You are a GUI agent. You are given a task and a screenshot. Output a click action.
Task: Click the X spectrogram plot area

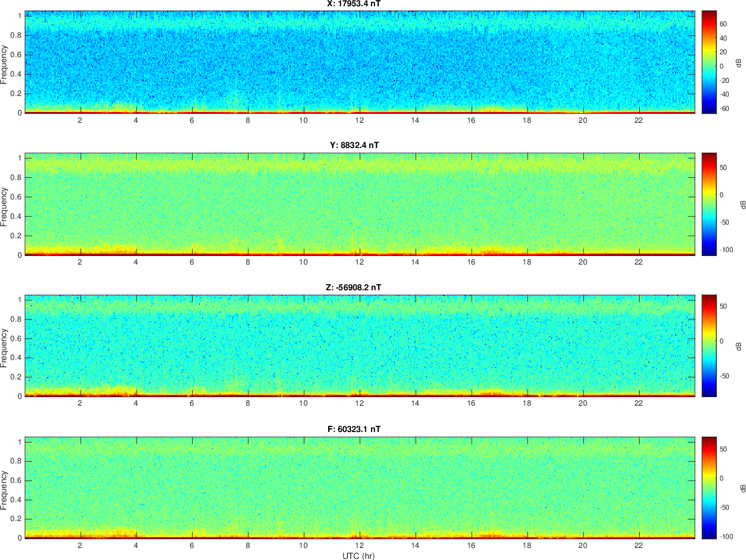click(x=360, y=62)
